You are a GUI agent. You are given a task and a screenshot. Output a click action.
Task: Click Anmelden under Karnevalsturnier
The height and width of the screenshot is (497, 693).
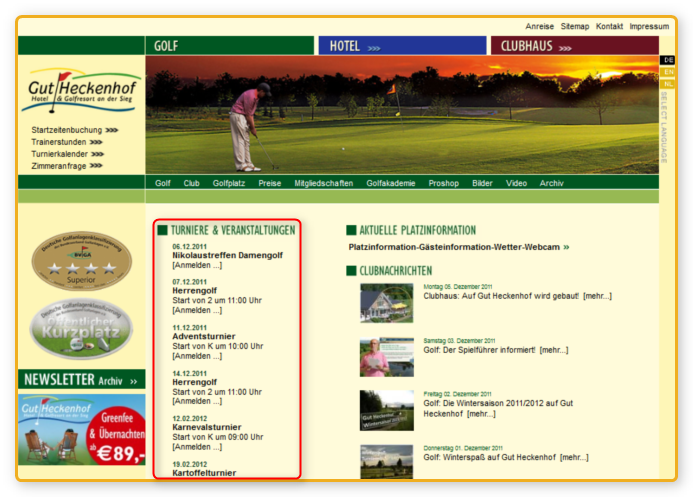(x=197, y=447)
